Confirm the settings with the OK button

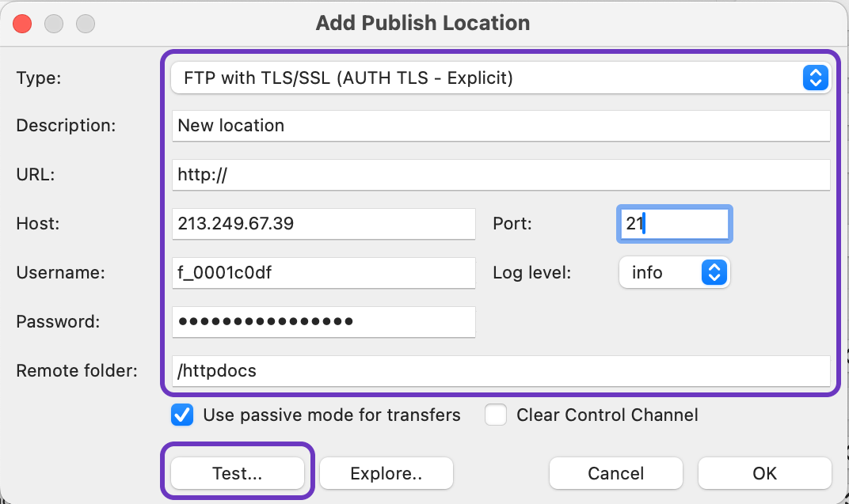click(x=764, y=474)
